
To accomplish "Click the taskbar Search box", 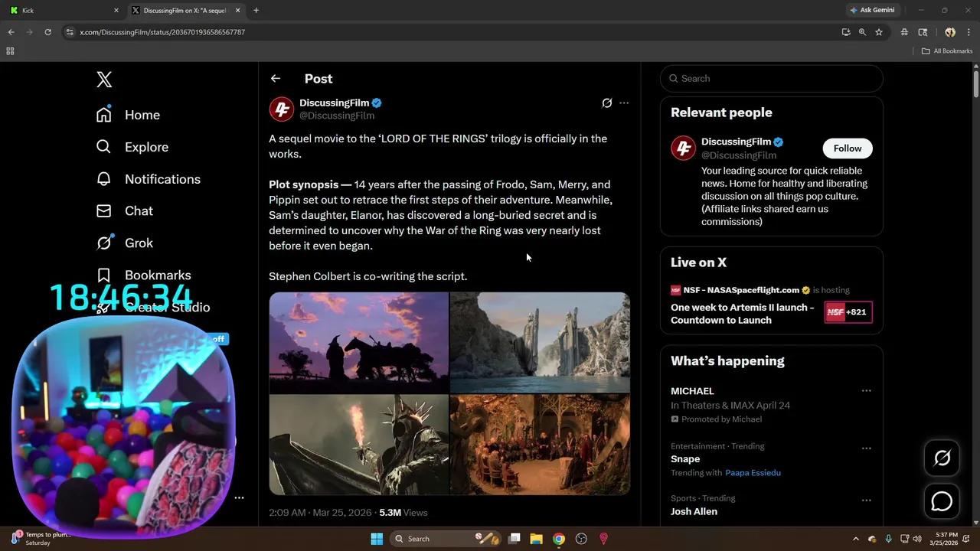I will [x=446, y=539].
